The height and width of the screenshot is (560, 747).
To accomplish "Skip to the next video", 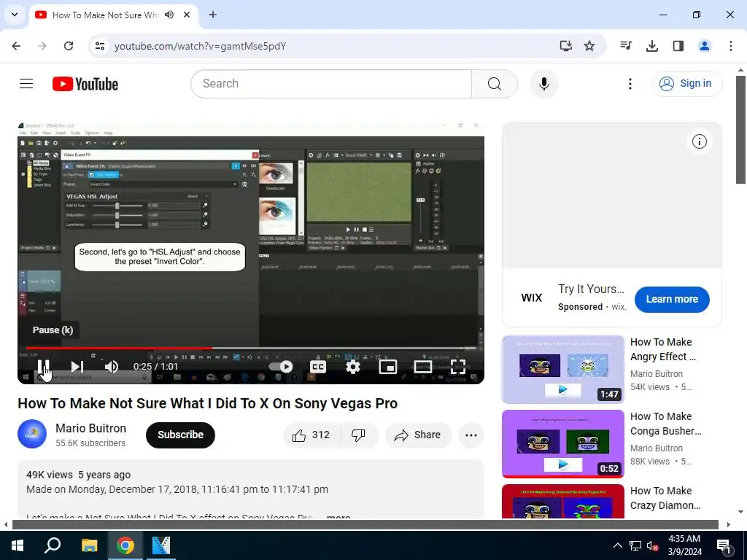I will (x=77, y=366).
